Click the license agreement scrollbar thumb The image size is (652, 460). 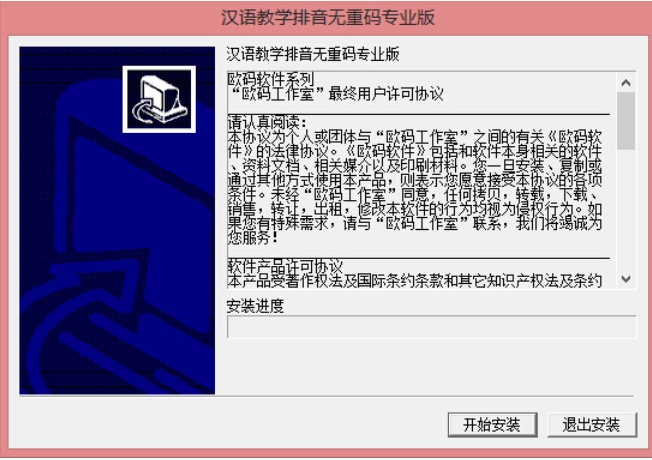[626, 121]
